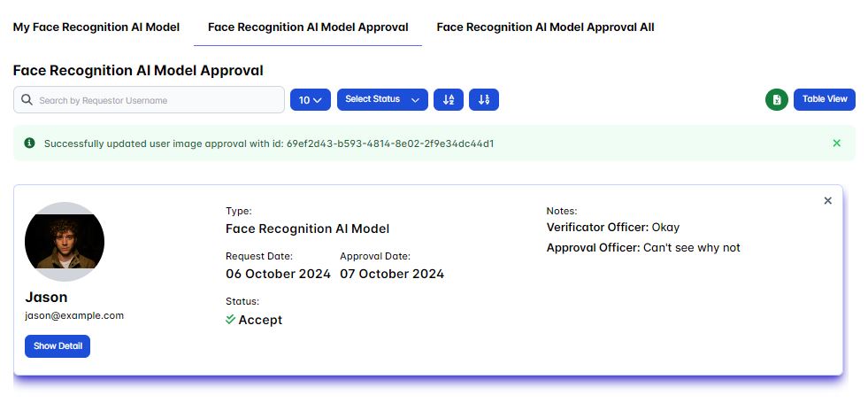Click the green Excel export icon
The width and height of the screenshot is (868, 403).
pyautogui.click(x=776, y=100)
